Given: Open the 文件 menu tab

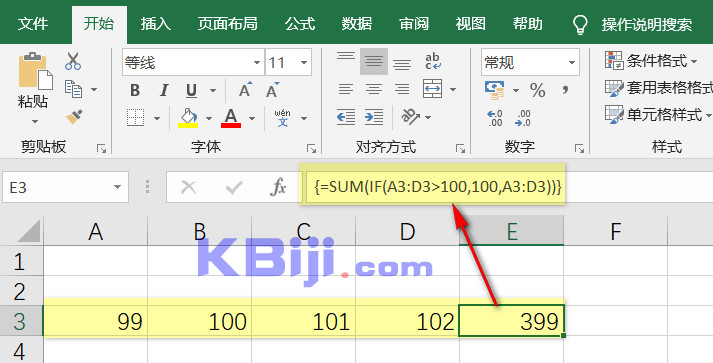Looking at the screenshot, I should point(33,24).
